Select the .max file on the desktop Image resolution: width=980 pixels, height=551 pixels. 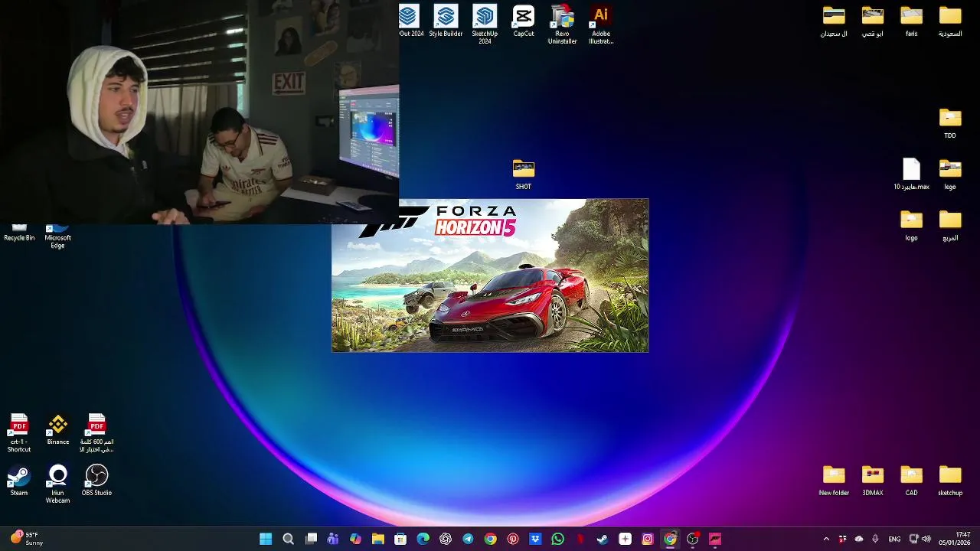[911, 174]
